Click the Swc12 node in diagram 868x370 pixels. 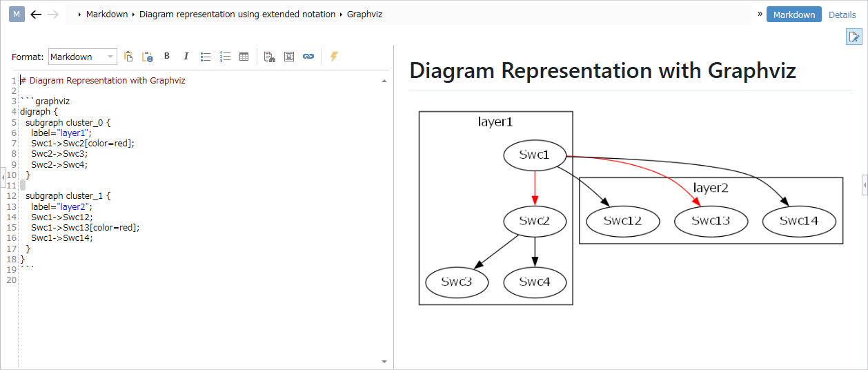tap(622, 222)
